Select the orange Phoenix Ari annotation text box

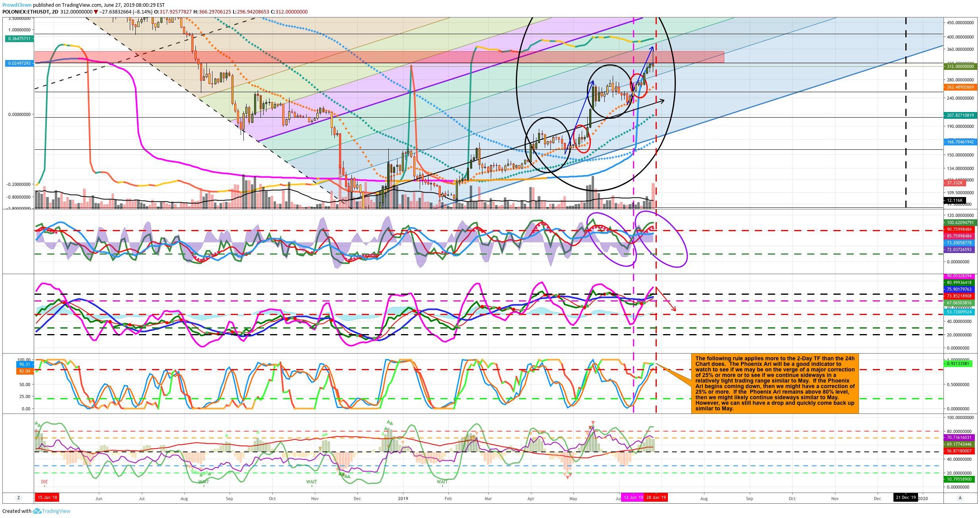(775, 383)
